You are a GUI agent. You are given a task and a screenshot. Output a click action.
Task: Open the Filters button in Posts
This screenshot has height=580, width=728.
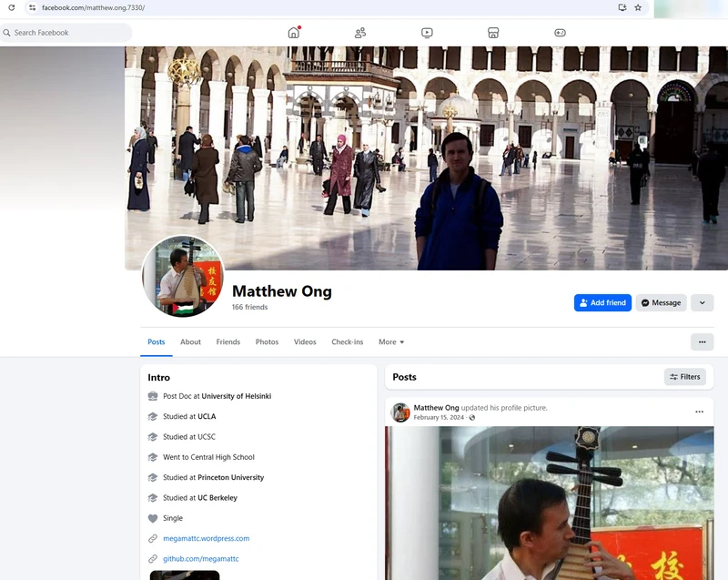point(684,377)
